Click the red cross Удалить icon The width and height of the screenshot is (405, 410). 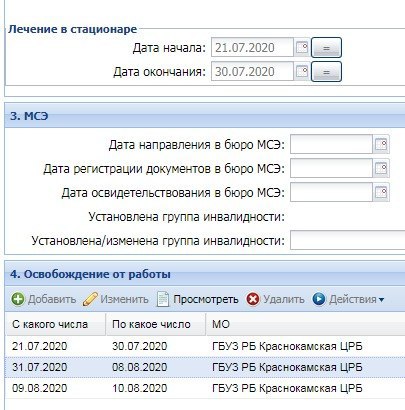pos(253,299)
